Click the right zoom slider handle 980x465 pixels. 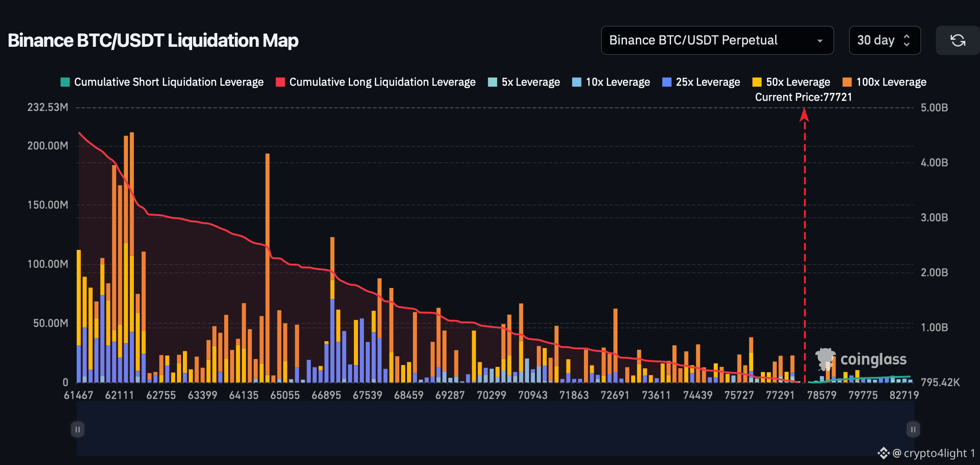(913, 430)
